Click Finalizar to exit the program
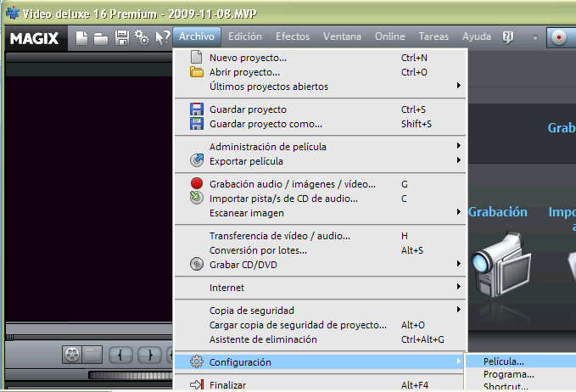 227,385
